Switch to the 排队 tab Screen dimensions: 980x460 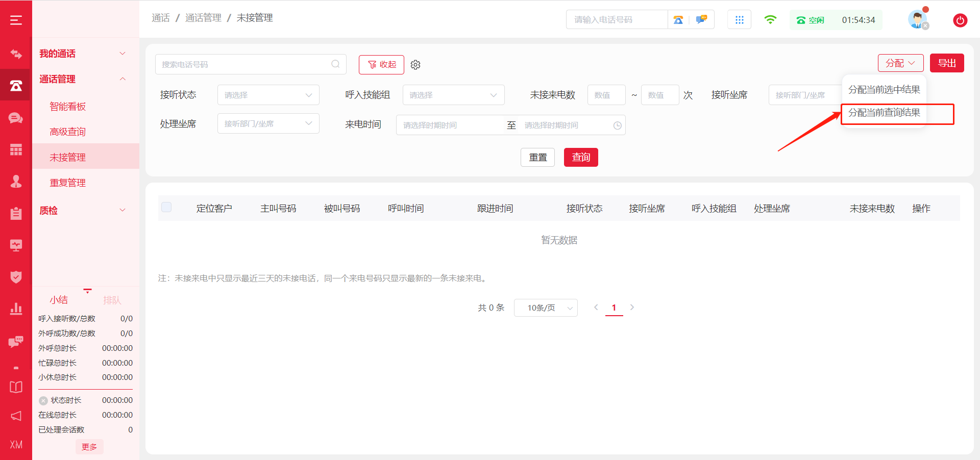112,300
